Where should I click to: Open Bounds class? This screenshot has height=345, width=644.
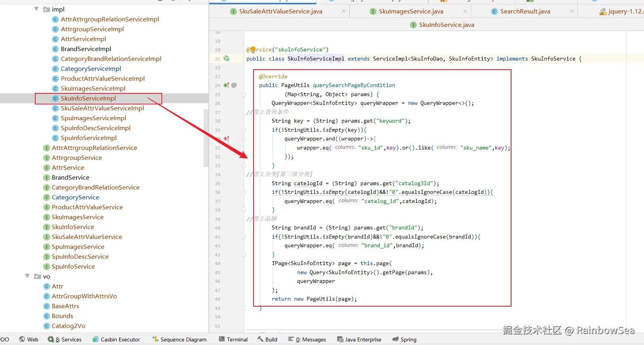point(62,316)
